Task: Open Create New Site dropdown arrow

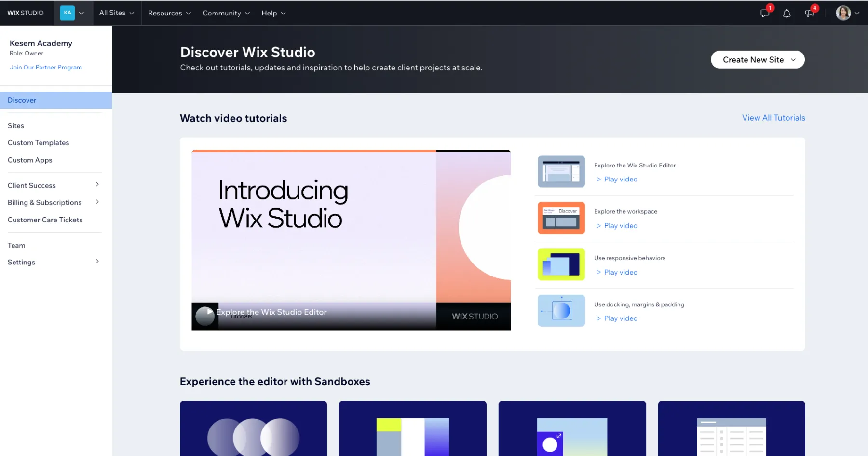Action: coord(793,60)
